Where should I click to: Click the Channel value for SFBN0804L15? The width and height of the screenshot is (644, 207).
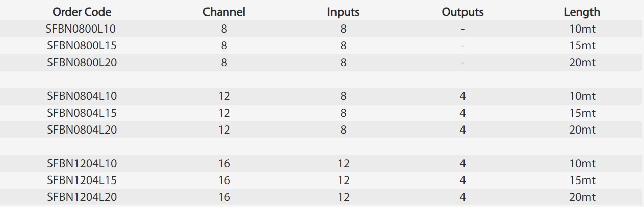coord(224,113)
